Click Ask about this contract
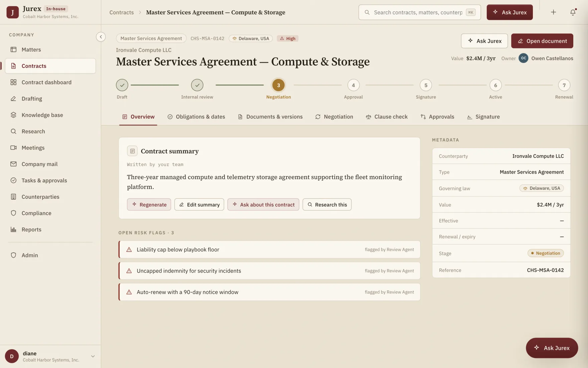588x368 pixels. coord(263,204)
